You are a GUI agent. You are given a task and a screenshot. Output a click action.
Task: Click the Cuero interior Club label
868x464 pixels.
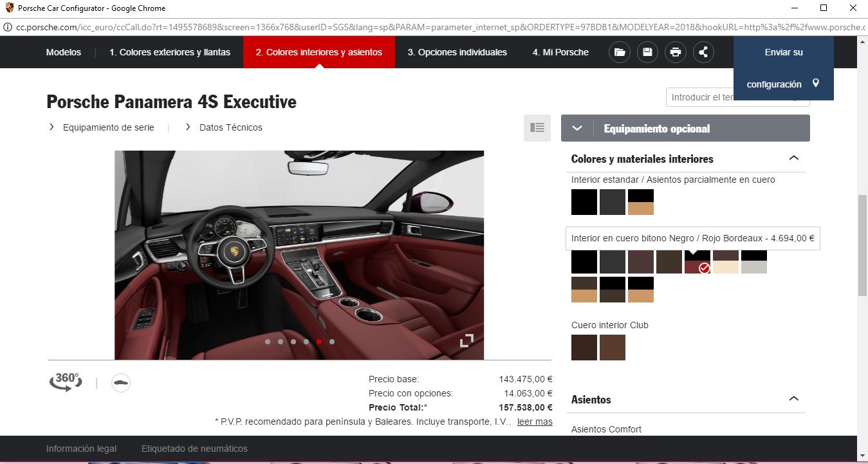coord(610,325)
